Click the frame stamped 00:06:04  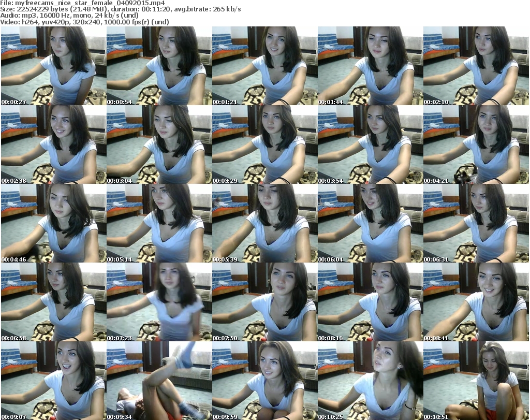click(371, 223)
